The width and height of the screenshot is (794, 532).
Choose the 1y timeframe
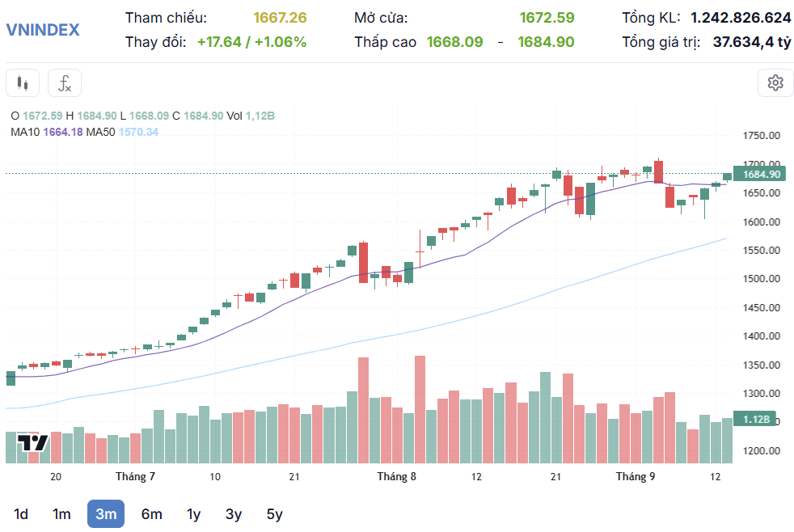(194, 514)
